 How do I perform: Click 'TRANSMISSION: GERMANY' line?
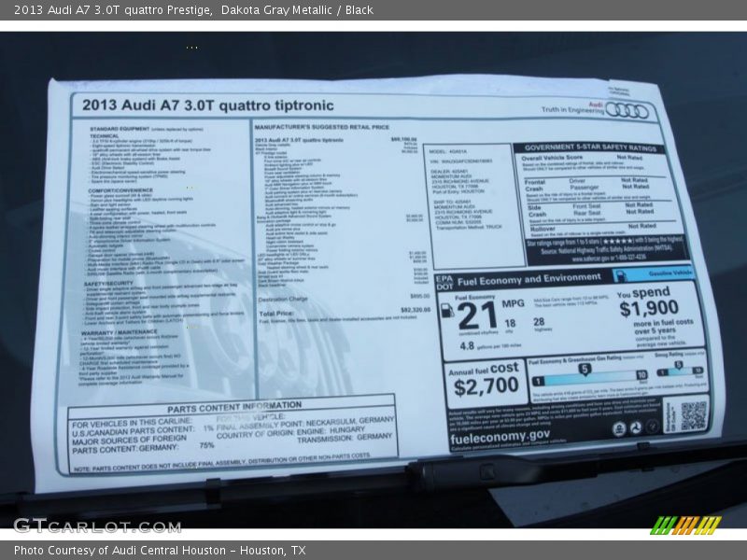(x=345, y=438)
